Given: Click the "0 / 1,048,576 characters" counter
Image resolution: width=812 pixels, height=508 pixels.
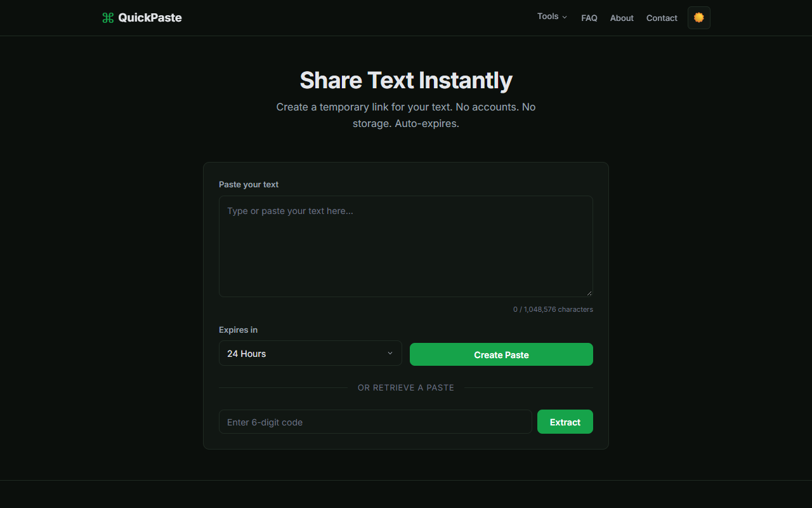Looking at the screenshot, I should (553, 309).
